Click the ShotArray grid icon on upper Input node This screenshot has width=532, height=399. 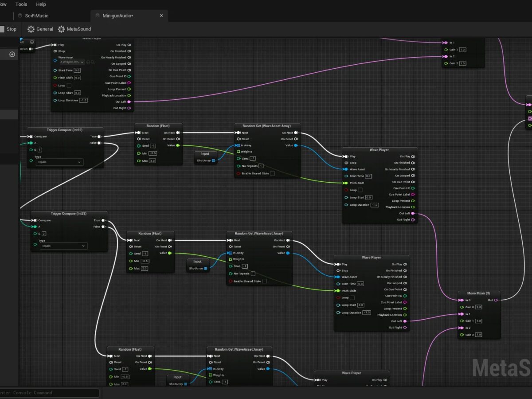(x=213, y=161)
